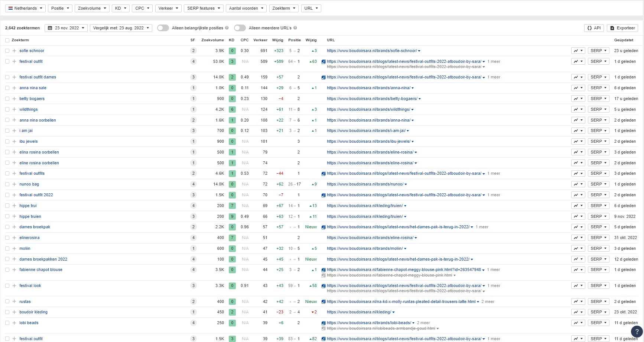The image size is (644, 342).
Task: Open the CPC filter dropdown
Action: tap(142, 8)
